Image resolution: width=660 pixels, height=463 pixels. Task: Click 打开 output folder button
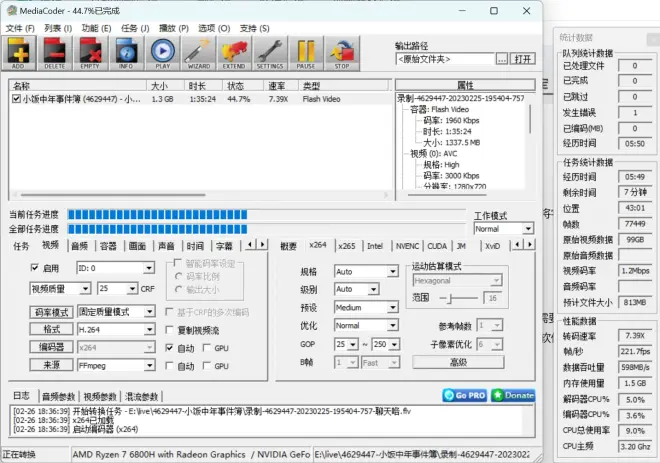(x=522, y=59)
